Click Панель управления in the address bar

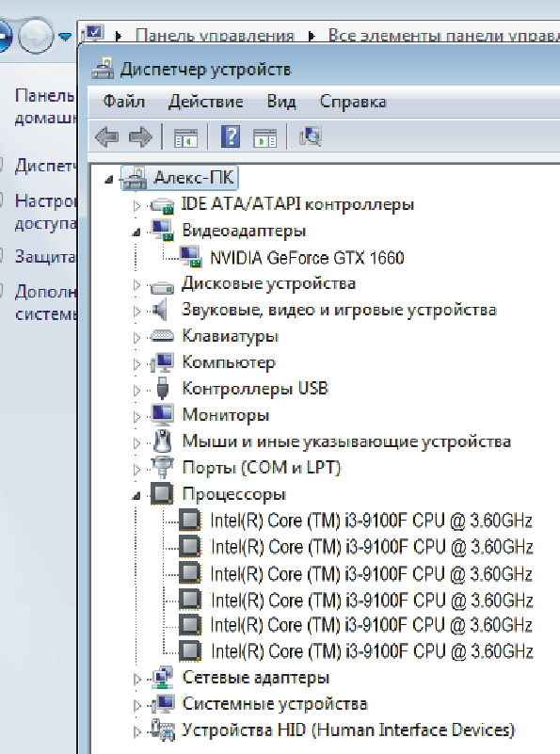point(215,35)
